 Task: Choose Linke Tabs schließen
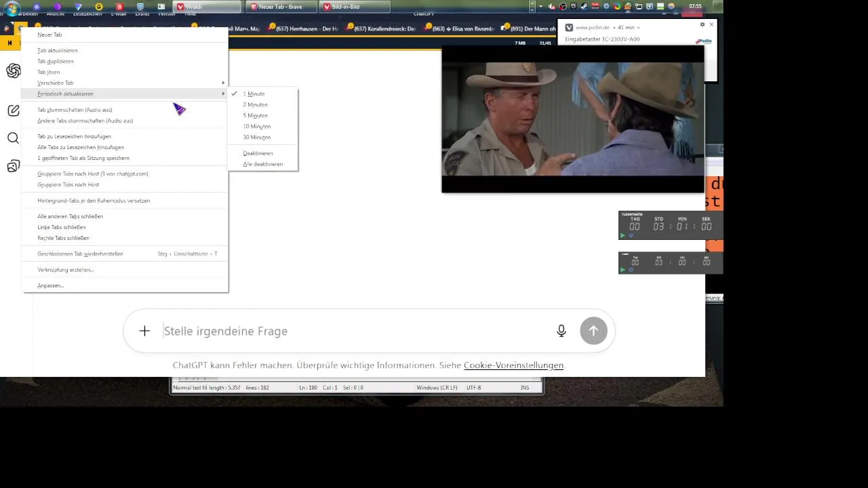click(x=125, y=227)
